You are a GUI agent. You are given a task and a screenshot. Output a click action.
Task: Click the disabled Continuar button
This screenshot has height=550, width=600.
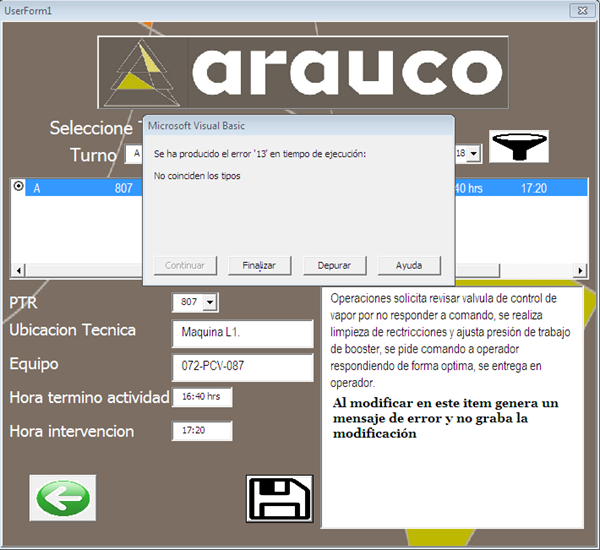[x=185, y=265]
